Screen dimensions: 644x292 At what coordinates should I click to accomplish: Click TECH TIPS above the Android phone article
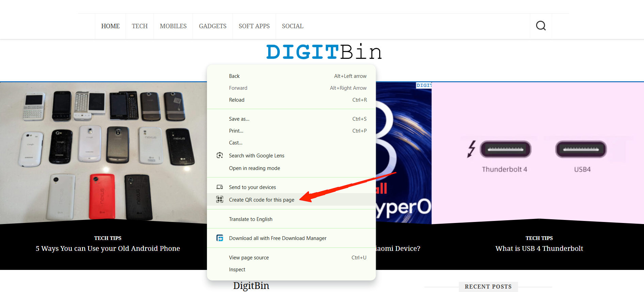[x=108, y=238]
